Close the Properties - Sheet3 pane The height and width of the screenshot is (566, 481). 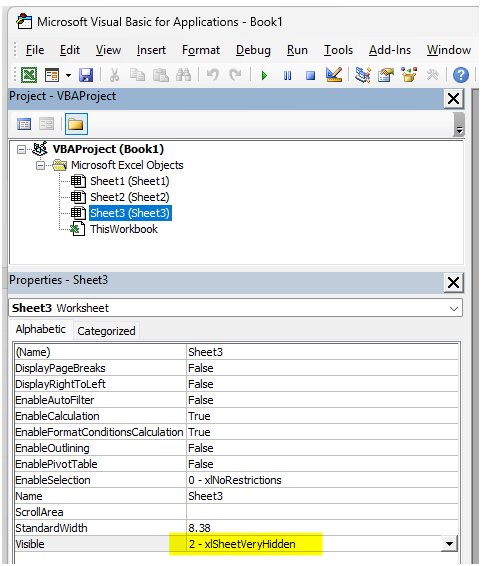pyautogui.click(x=454, y=283)
